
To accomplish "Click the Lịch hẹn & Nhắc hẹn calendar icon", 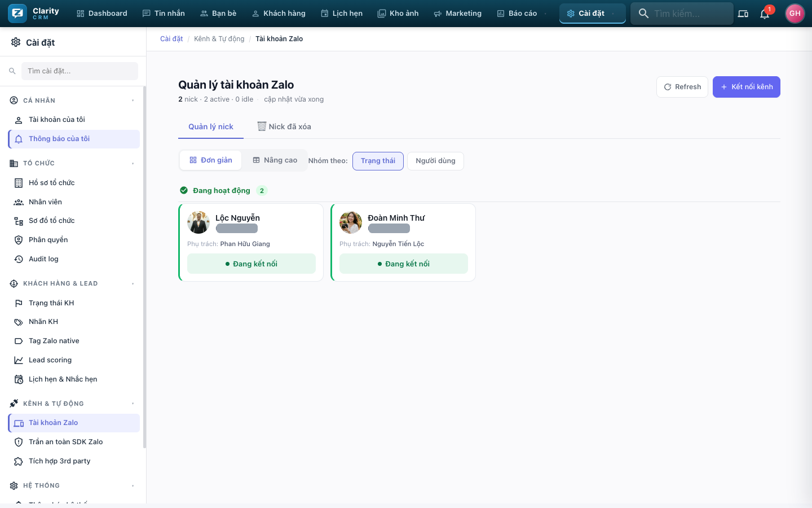I will (x=19, y=379).
